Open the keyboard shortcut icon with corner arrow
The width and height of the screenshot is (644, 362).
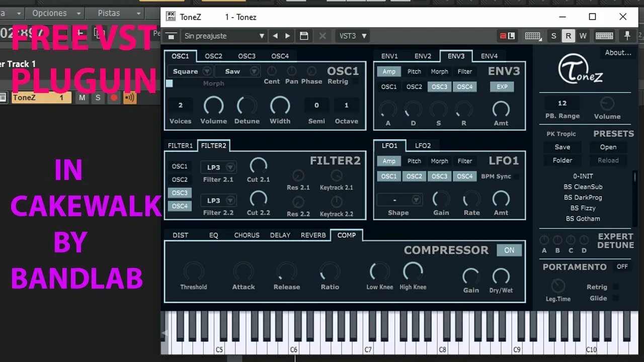pos(533,36)
